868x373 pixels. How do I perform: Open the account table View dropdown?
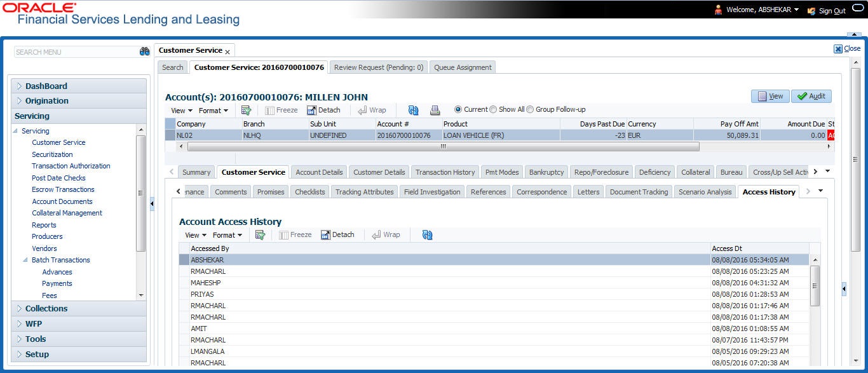pos(182,111)
